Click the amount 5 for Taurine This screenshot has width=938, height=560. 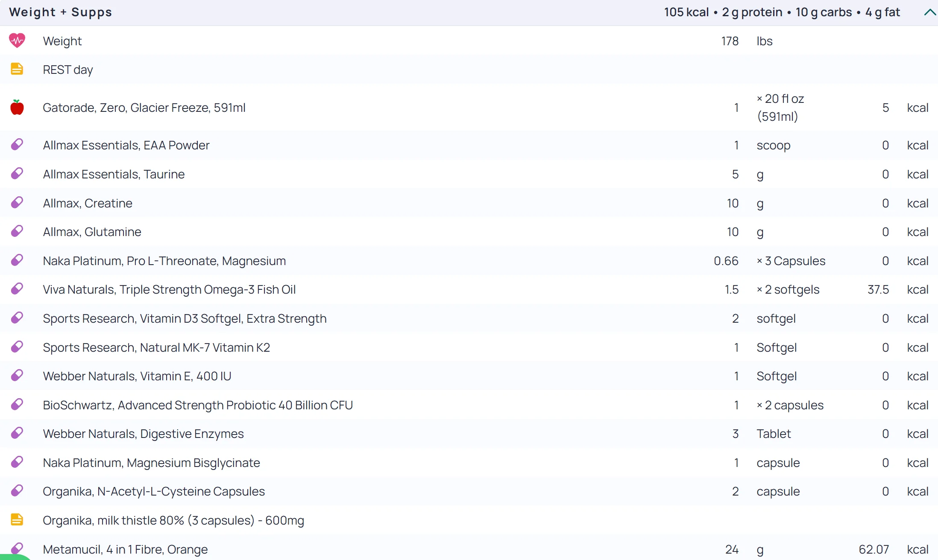(x=735, y=174)
